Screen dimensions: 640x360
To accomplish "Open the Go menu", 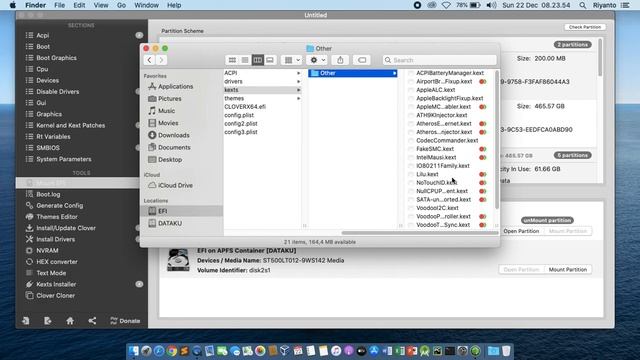I will (121, 5).
